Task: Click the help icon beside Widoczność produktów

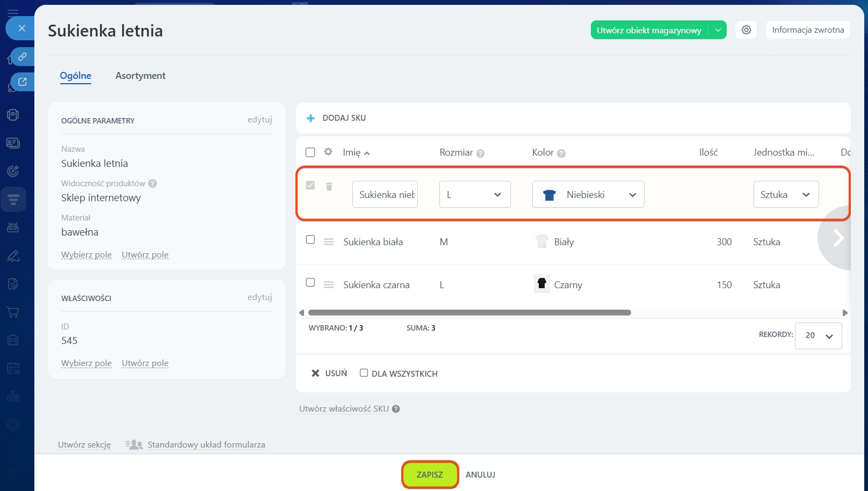Action: [153, 184]
